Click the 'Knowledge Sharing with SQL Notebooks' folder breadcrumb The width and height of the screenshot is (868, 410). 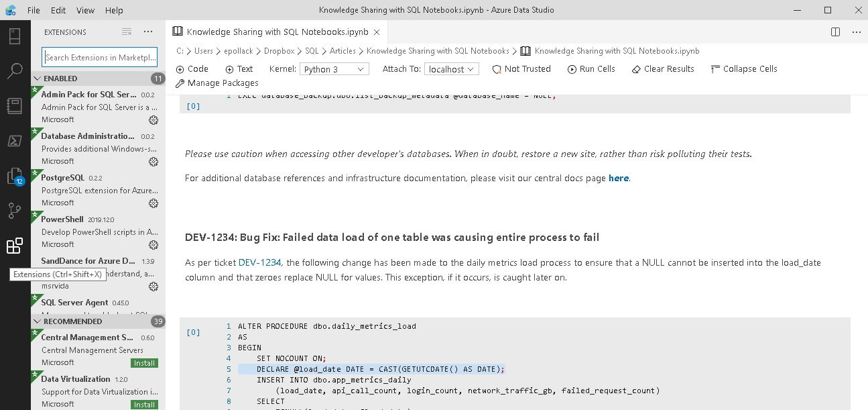coord(438,51)
